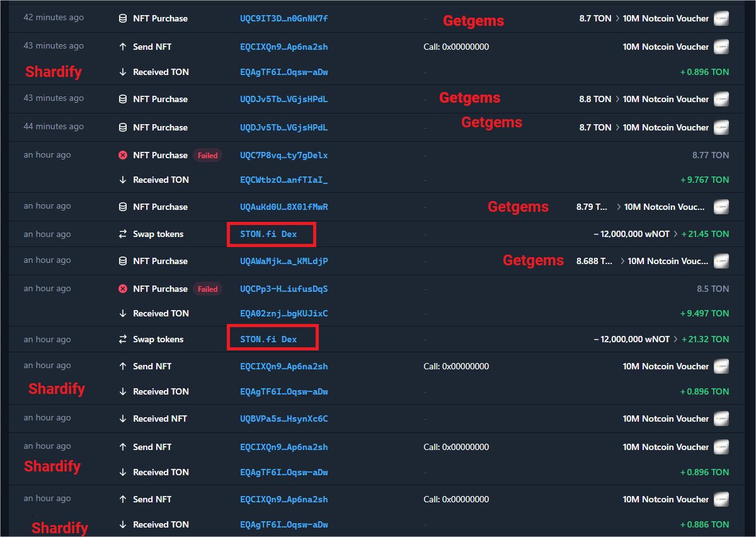756x537 pixels.
Task: Open voucher thumbnail in 44 minutes ago row
Action: pyautogui.click(x=721, y=127)
